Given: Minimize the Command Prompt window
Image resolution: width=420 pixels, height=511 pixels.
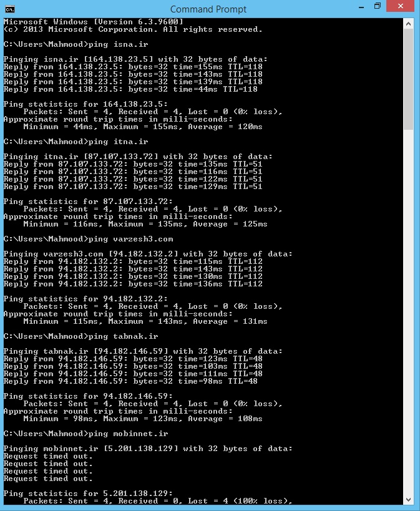Looking at the screenshot, I should click(x=361, y=7).
